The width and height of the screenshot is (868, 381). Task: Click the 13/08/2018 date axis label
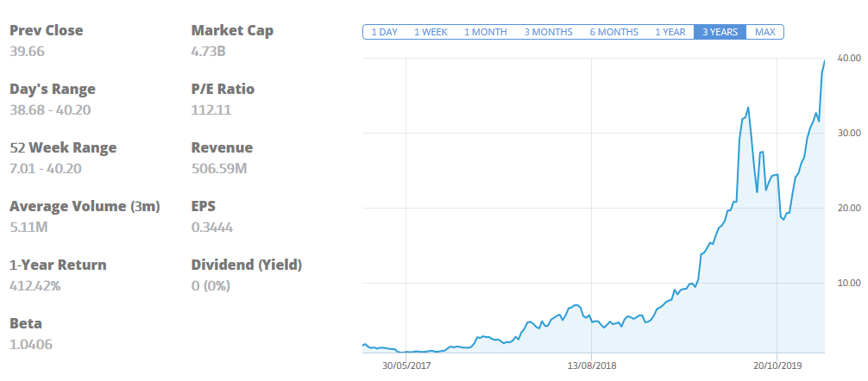click(591, 365)
